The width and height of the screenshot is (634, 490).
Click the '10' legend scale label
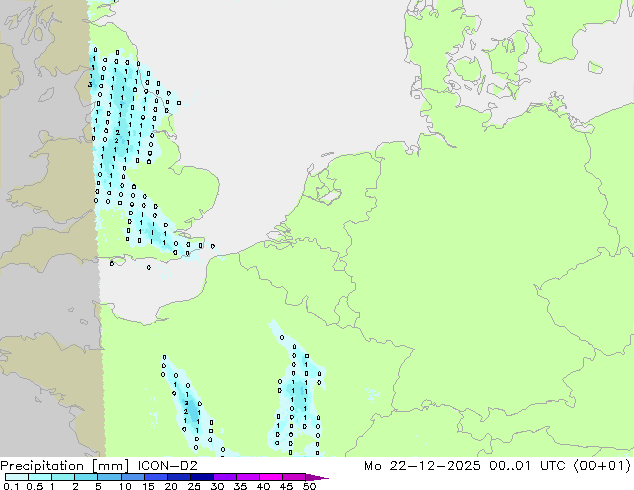click(x=125, y=486)
